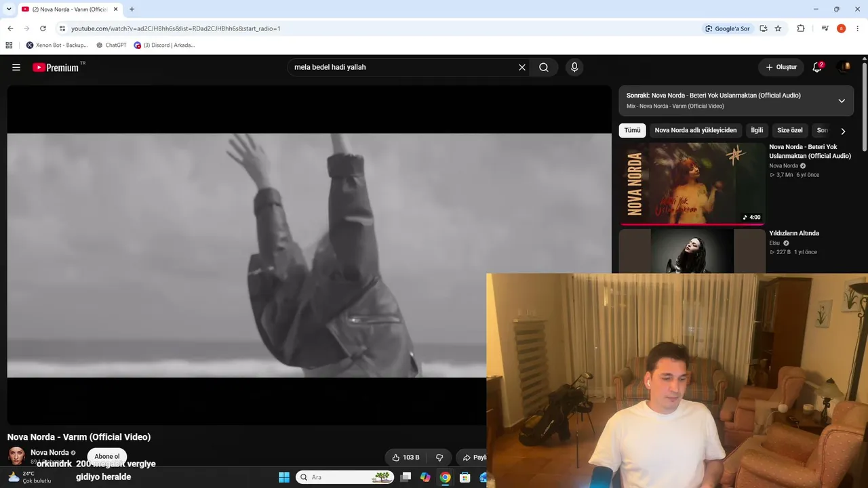Screen dimensions: 868x488
Task: Click the taskbar Ara search box
Action: 345,477
